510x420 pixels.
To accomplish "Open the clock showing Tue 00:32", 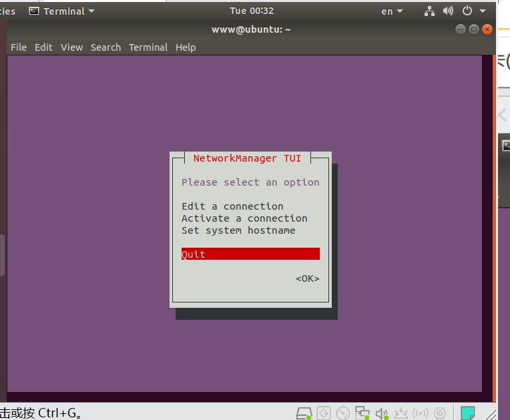I will [x=252, y=11].
